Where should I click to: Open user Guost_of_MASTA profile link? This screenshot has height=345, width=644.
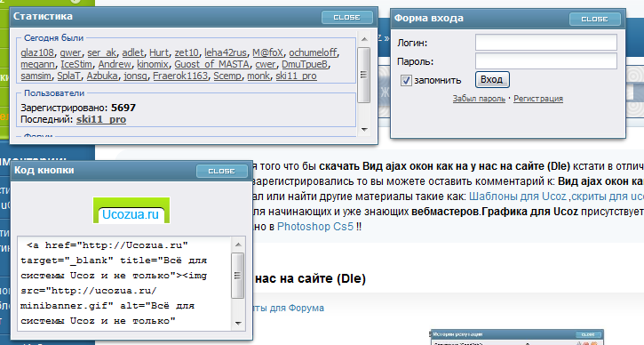click(x=212, y=64)
